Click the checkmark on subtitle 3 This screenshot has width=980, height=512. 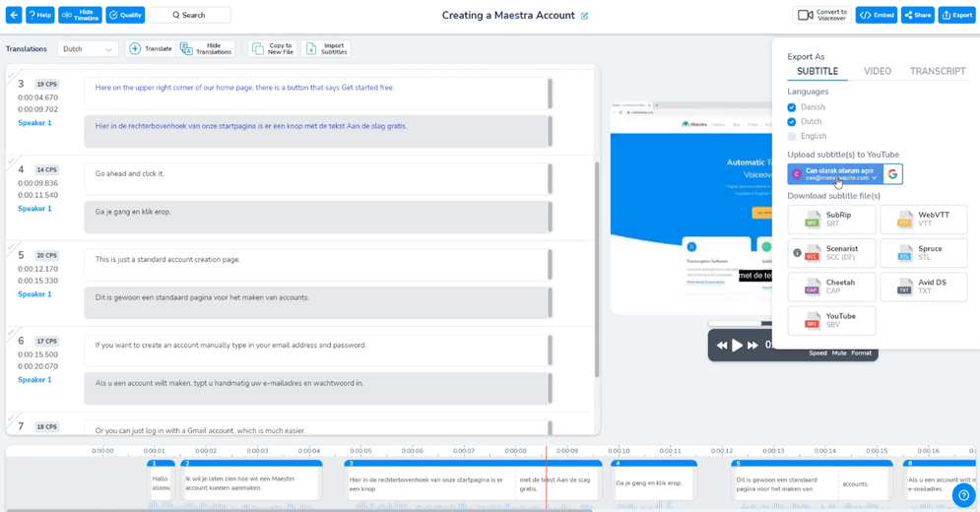(13, 76)
